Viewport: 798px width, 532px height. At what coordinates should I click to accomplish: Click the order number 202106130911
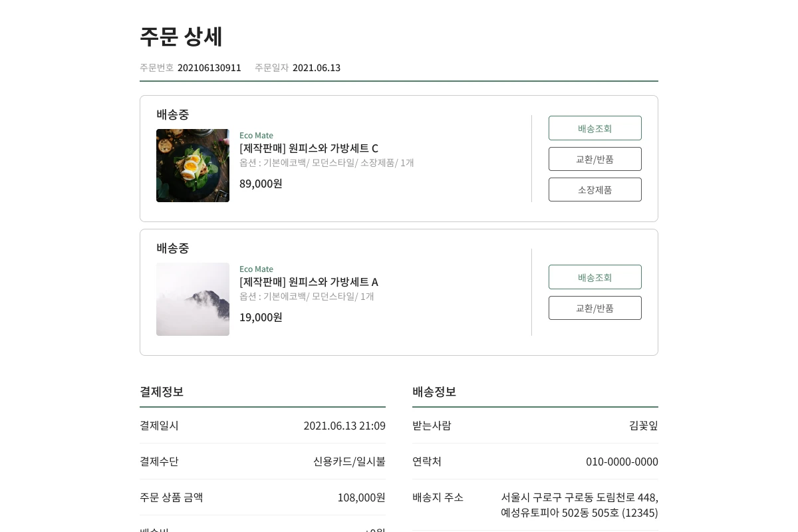click(x=209, y=68)
